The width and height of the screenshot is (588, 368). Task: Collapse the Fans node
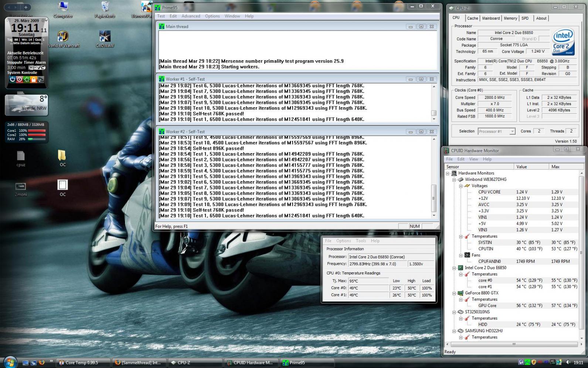pos(461,255)
